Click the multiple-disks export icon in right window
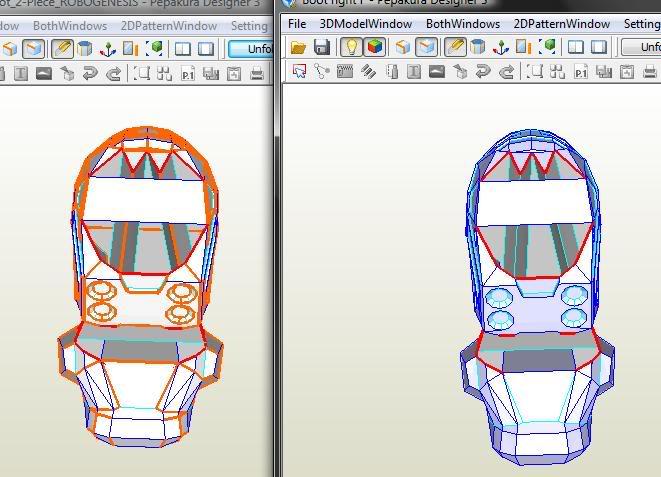The width and height of the screenshot is (661, 477). tap(604, 72)
